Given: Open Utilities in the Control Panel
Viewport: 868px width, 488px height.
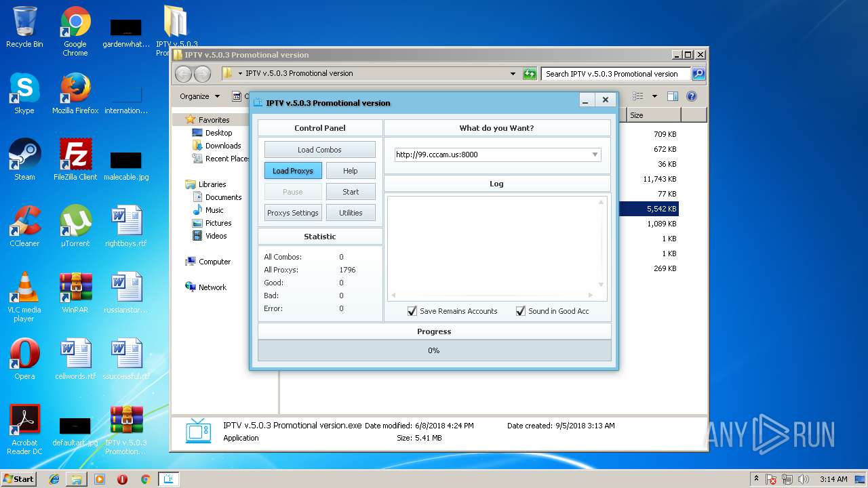Looking at the screenshot, I should 351,213.
